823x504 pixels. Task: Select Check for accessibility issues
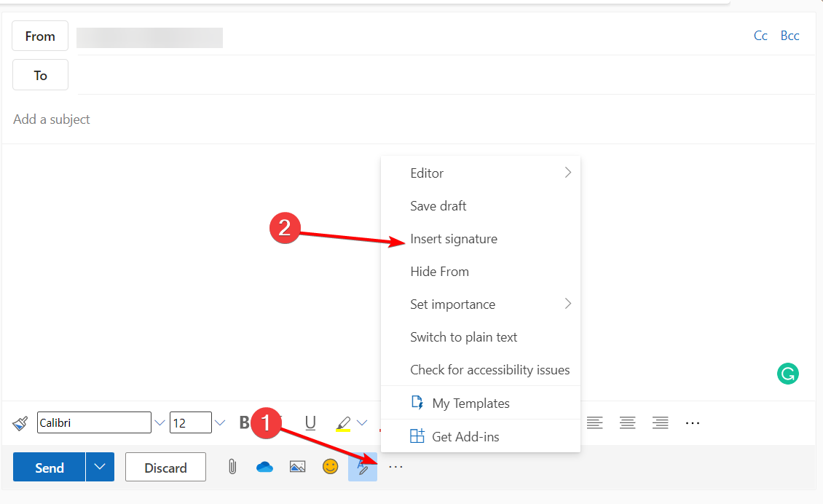pyautogui.click(x=480, y=369)
